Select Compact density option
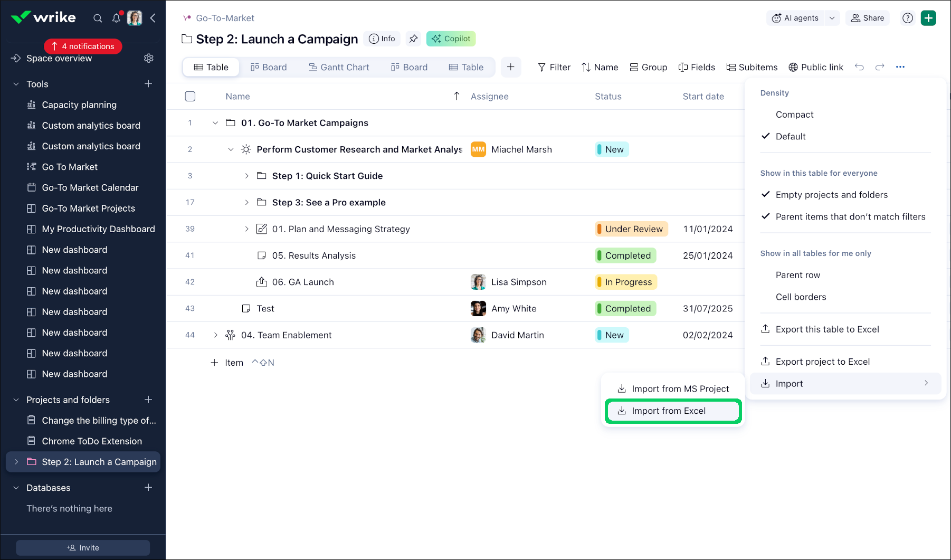 click(x=794, y=115)
